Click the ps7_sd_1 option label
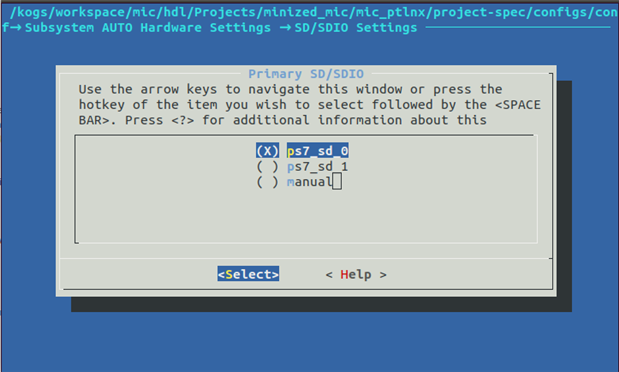The image size is (619, 372). tap(317, 167)
